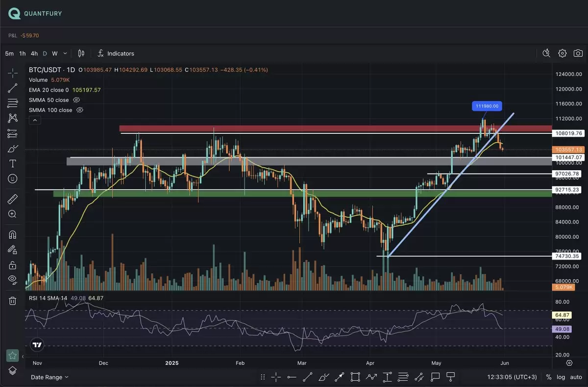Open the object tree layers panel
This screenshot has height=387, width=588.
[x=12, y=370]
